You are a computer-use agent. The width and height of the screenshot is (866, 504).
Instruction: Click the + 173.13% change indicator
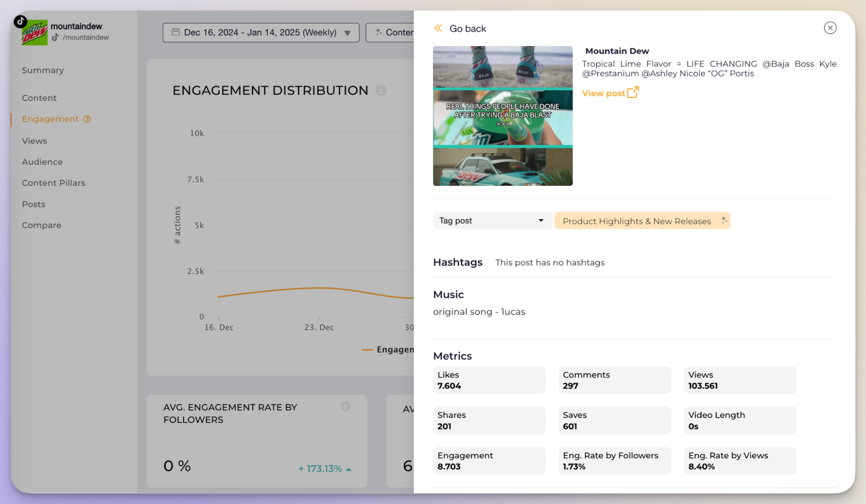pos(325,469)
